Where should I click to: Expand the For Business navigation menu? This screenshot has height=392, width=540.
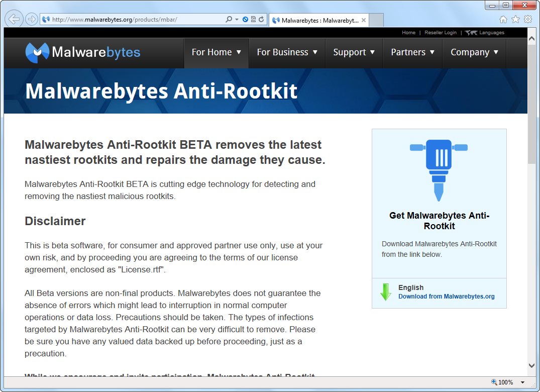click(287, 53)
